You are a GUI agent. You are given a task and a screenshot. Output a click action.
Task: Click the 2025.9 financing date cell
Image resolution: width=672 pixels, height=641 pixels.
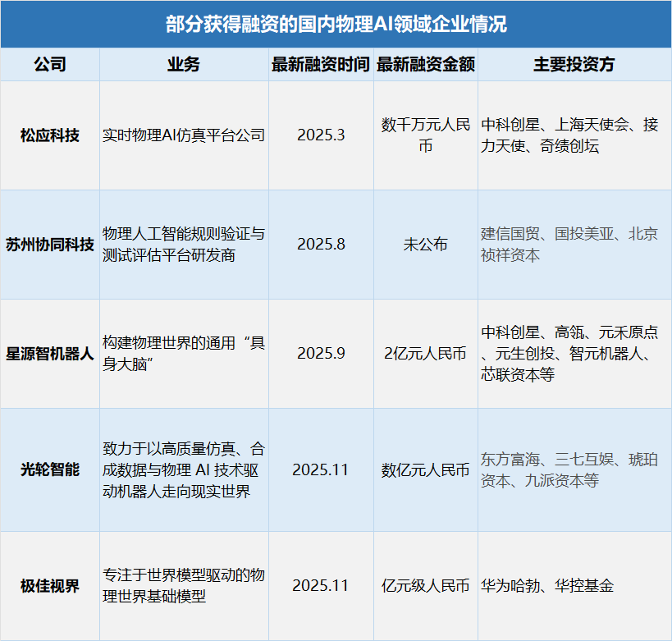(320, 354)
